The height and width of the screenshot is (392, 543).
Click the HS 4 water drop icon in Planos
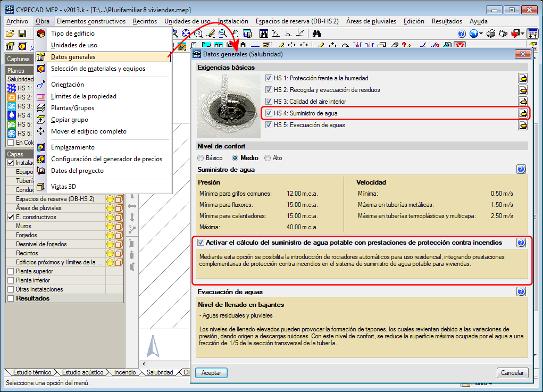pyautogui.click(x=11, y=115)
